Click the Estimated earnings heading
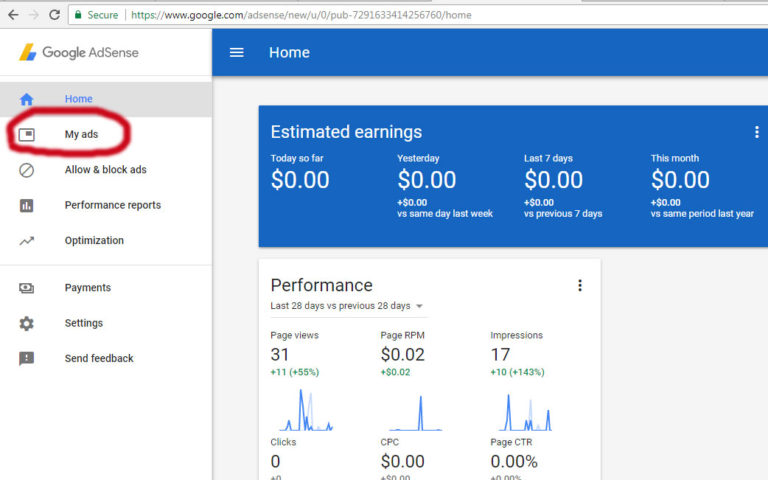Viewport: 768px width, 480px height. (x=346, y=132)
